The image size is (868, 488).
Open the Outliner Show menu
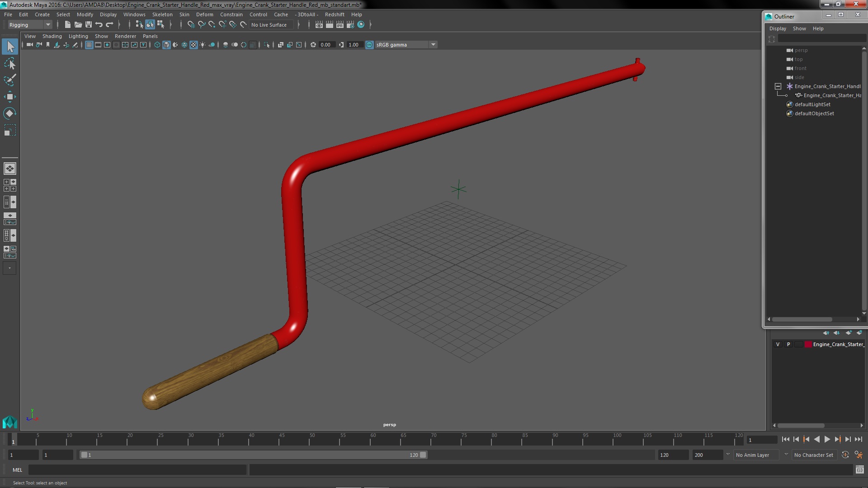[x=799, y=28]
